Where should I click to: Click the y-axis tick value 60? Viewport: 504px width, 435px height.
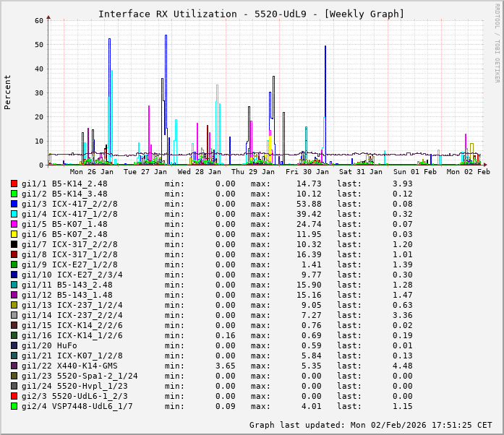[x=39, y=21]
